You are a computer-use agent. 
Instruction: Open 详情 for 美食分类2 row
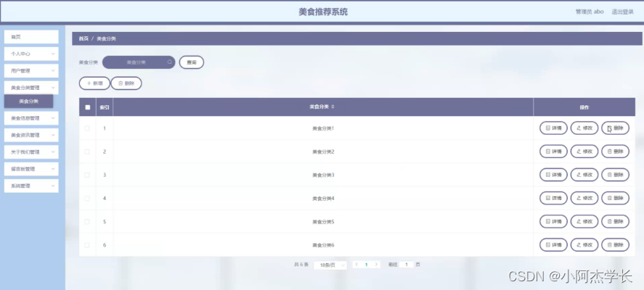pos(553,152)
